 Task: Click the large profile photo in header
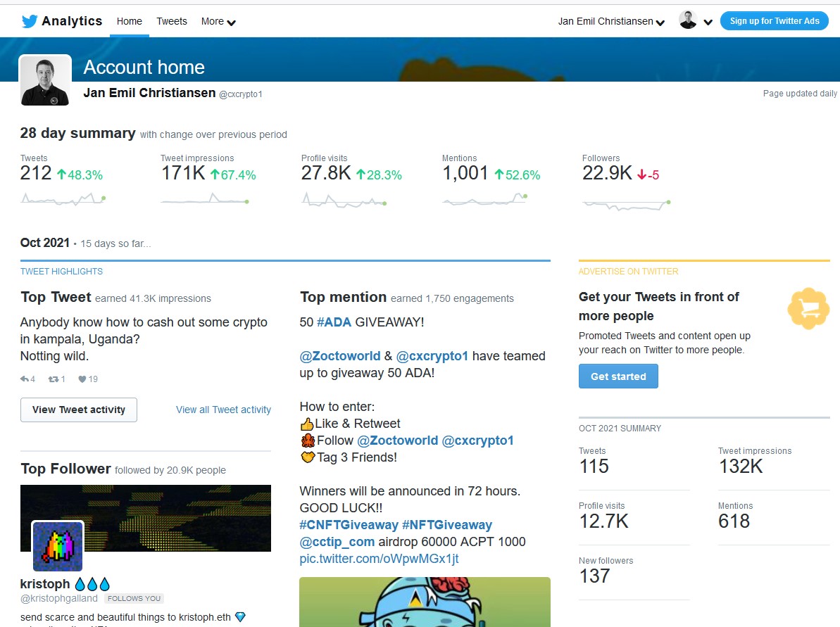45,80
